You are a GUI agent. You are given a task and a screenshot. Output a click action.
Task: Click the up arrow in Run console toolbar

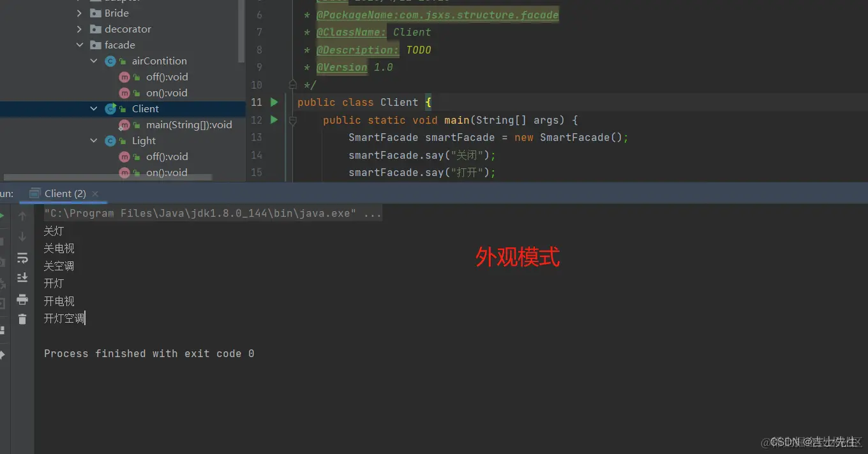[x=22, y=217]
